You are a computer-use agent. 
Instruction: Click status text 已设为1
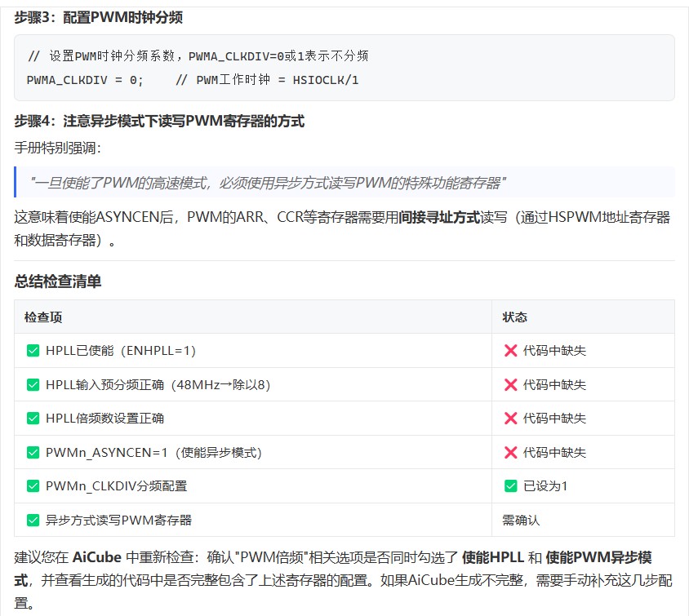(x=545, y=486)
